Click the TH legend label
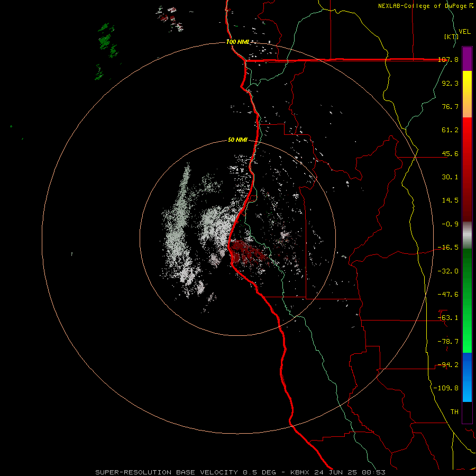Screen dimensions: 476x476 coord(454,412)
